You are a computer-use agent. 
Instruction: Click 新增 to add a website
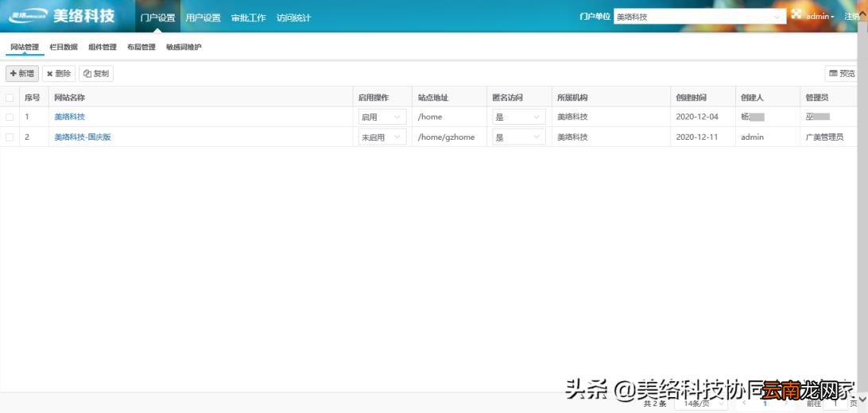pos(22,74)
